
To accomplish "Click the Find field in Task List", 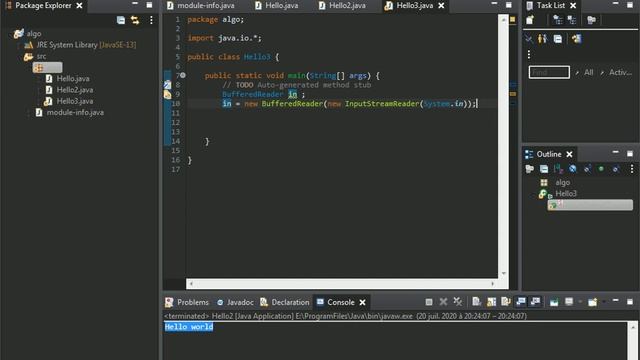I will tap(549, 72).
